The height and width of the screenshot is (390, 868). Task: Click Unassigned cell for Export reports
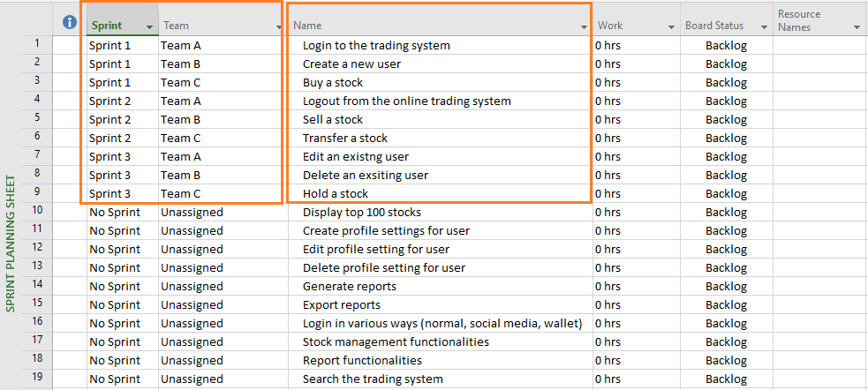[x=223, y=304]
